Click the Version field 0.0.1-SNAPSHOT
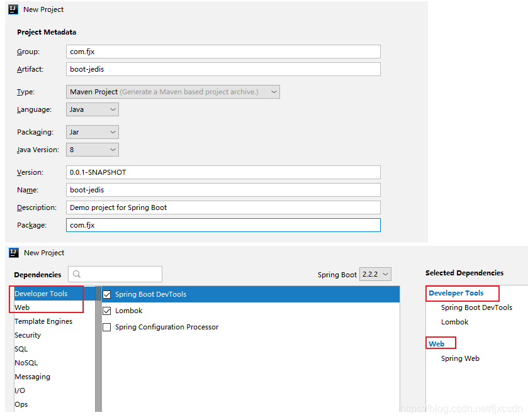The height and width of the screenshot is (420, 528). point(223,172)
